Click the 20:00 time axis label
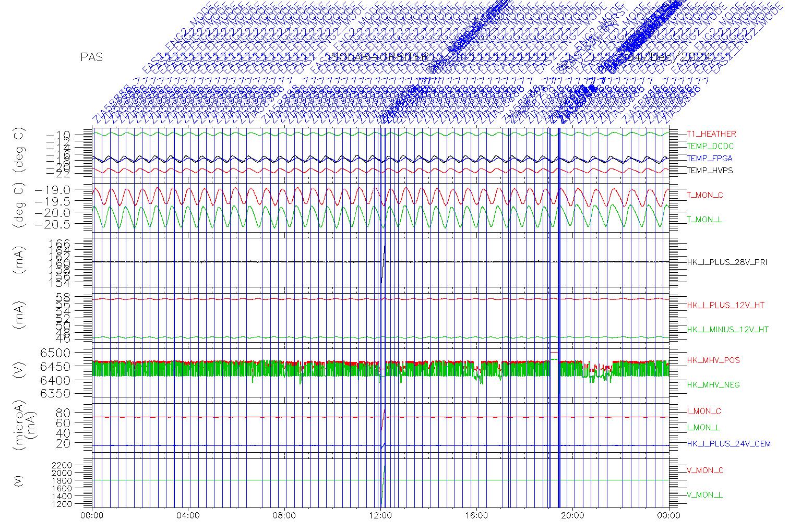 (572, 516)
